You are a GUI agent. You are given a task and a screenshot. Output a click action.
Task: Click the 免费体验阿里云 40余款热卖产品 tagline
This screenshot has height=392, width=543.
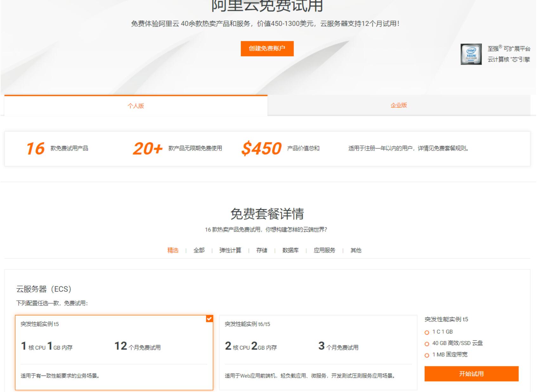(265, 24)
